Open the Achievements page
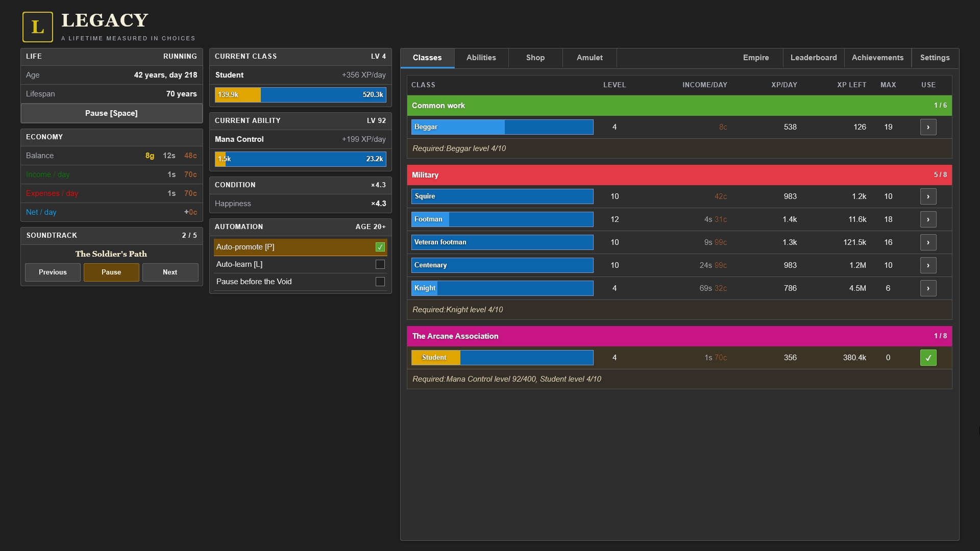980x551 pixels. click(x=877, y=58)
